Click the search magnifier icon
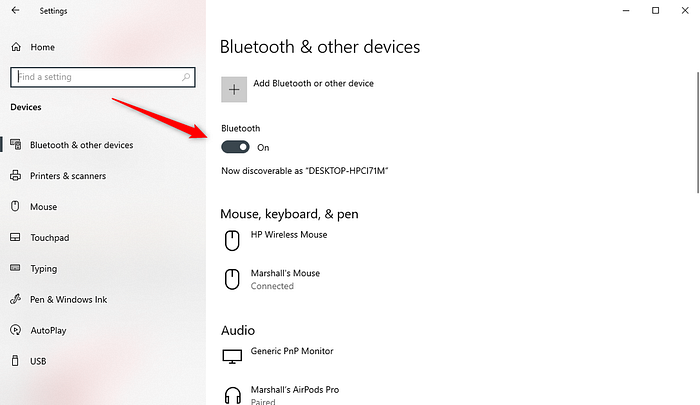This screenshot has height=405, width=700. click(x=186, y=77)
